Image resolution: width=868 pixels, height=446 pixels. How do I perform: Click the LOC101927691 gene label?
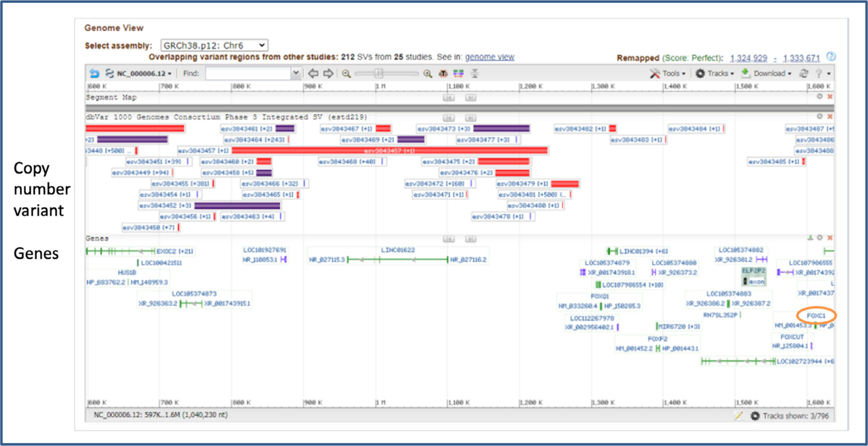point(264,250)
